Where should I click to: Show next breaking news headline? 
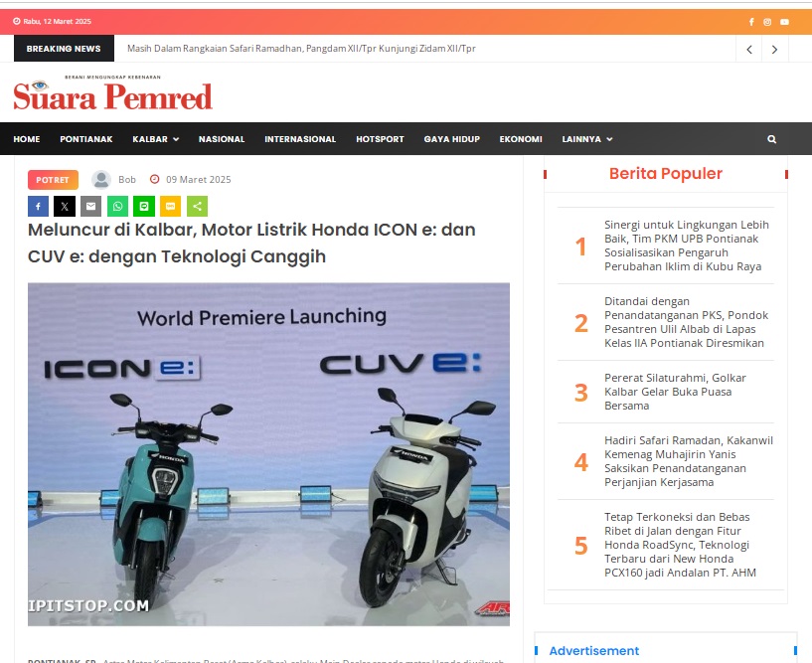tap(774, 50)
